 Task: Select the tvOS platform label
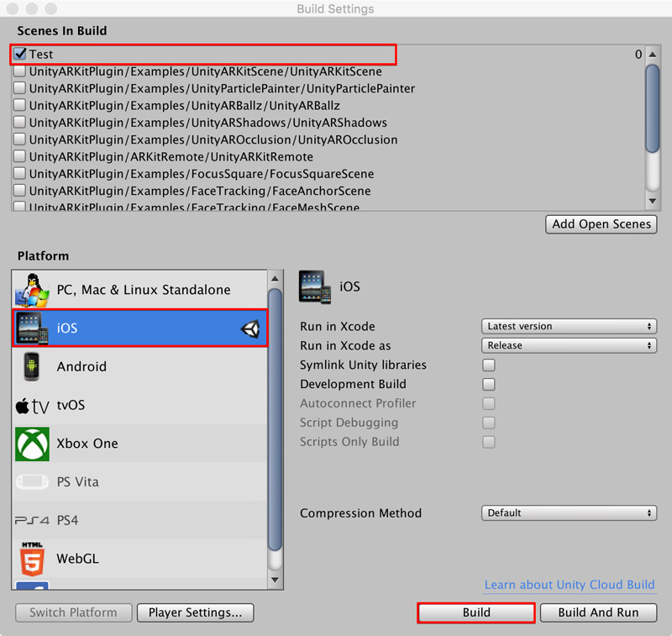pos(71,405)
